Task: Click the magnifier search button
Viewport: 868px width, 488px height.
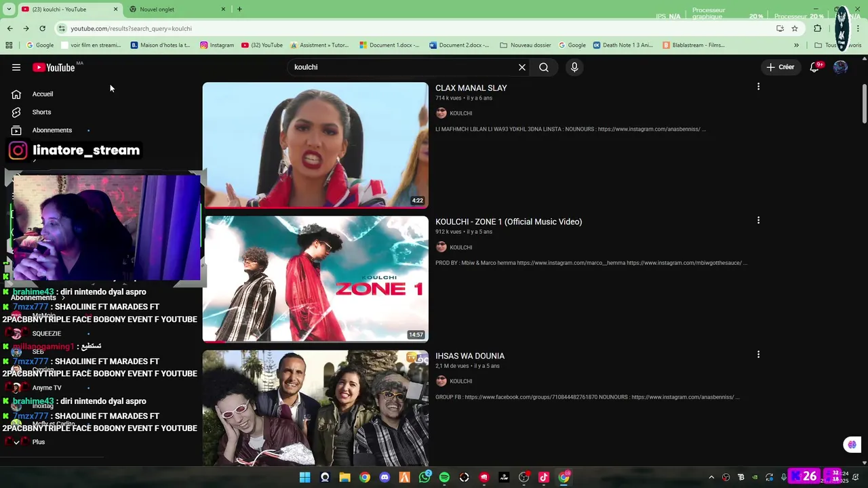Action: pos(544,67)
